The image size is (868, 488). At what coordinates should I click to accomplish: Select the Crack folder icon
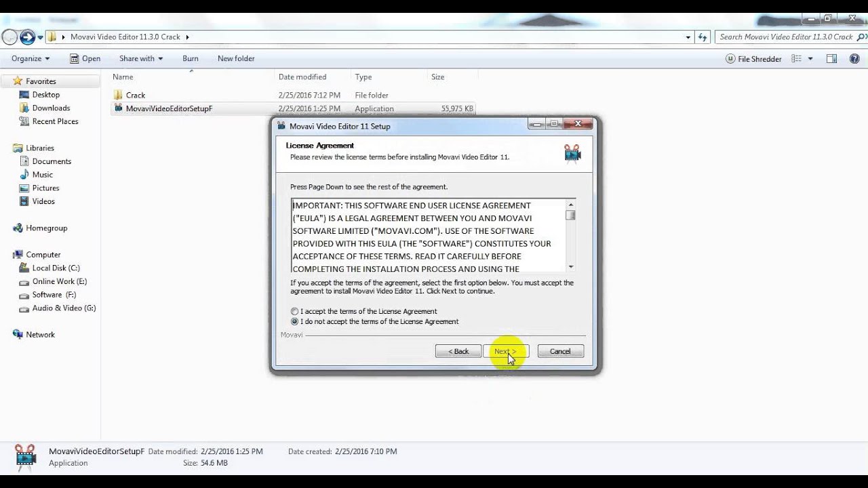[x=118, y=95]
